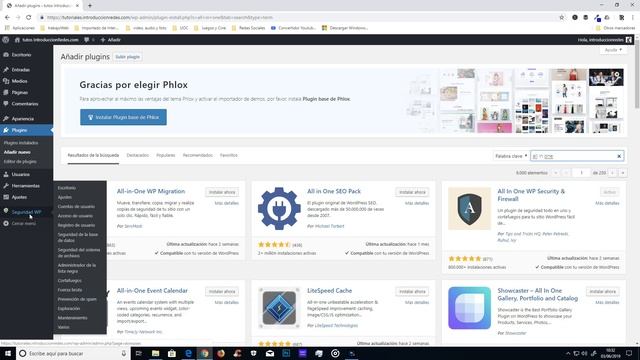
Task: Open Plugins instalados submenu link
Action: coord(21,143)
